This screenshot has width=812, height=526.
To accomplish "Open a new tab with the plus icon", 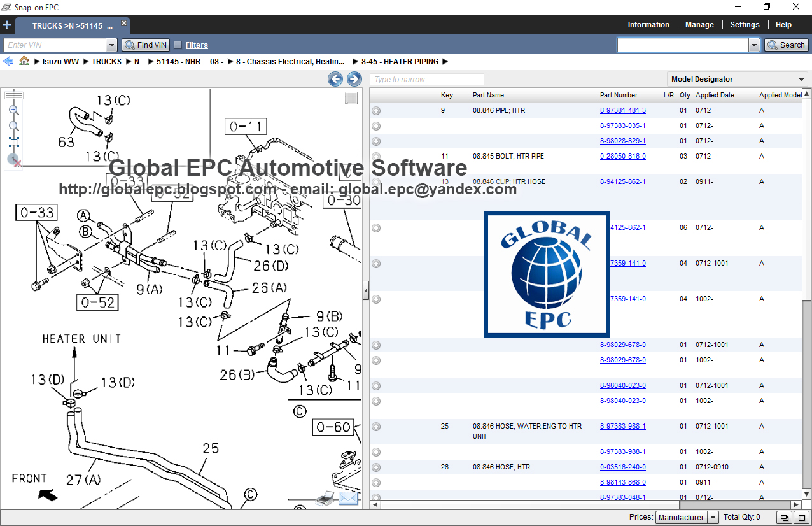I will [x=7, y=25].
